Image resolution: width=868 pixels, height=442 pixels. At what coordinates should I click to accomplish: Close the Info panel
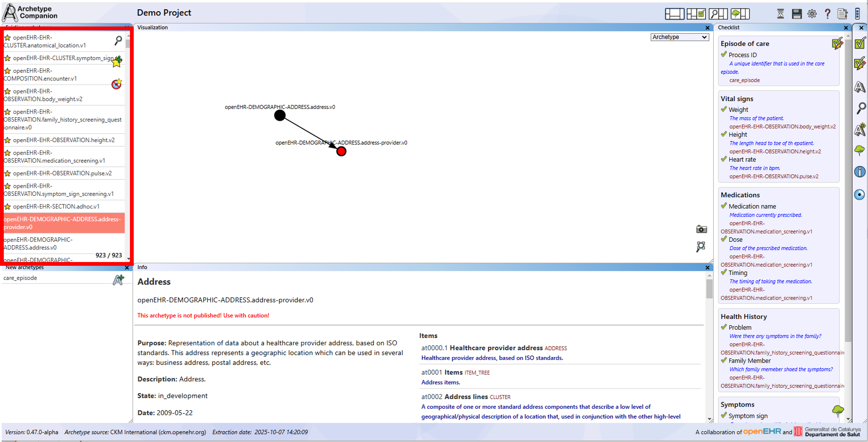pos(707,267)
